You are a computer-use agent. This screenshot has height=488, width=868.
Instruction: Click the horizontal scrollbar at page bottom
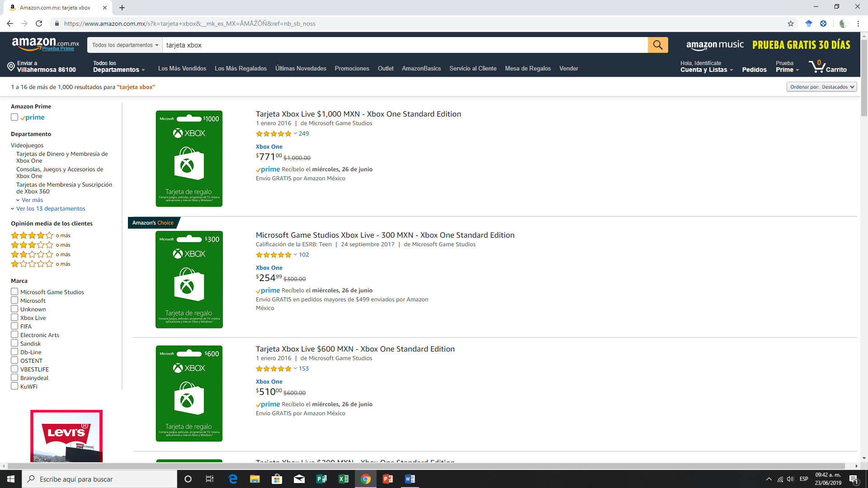(426, 466)
